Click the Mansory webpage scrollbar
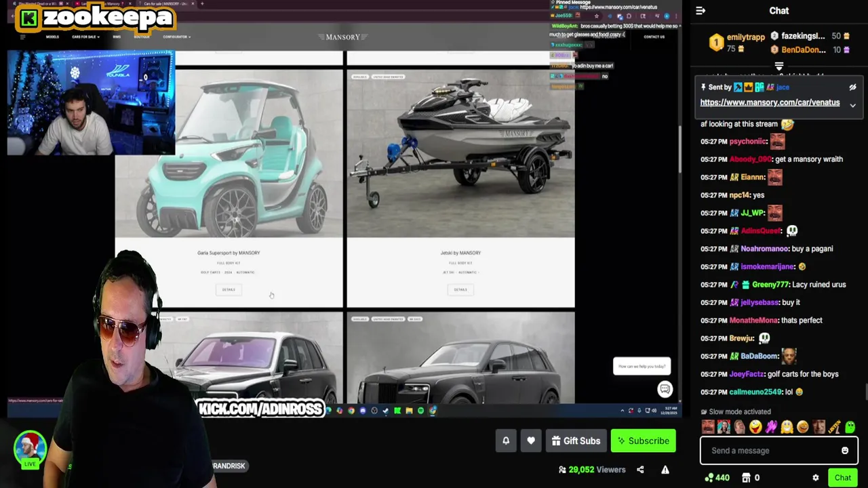868x488 pixels. [679, 149]
